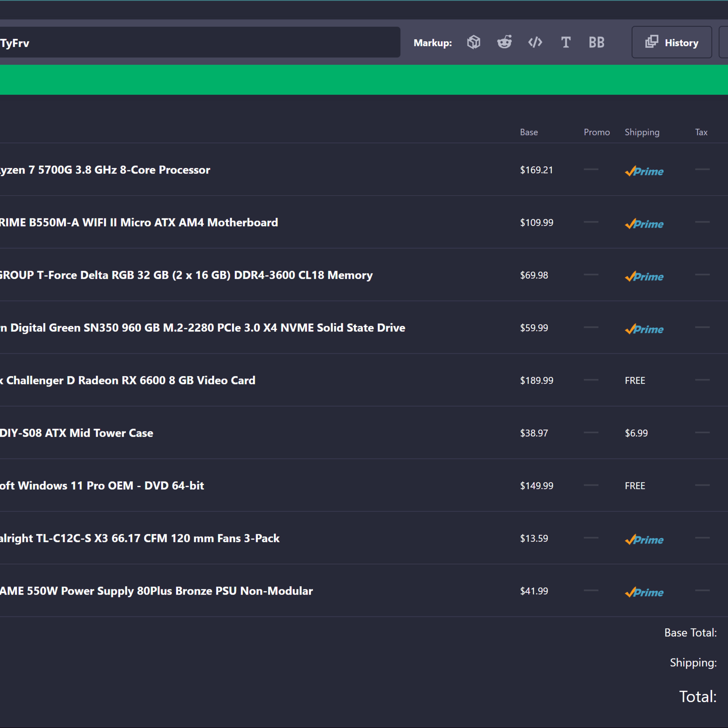
Task: Click the $189.99 base price
Action: pos(537,380)
